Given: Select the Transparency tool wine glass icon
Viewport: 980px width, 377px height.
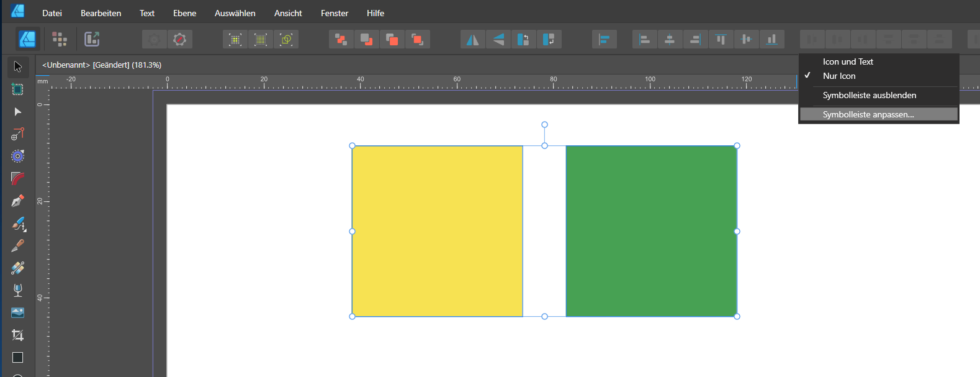Looking at the screenshot, I should (18, 291).
